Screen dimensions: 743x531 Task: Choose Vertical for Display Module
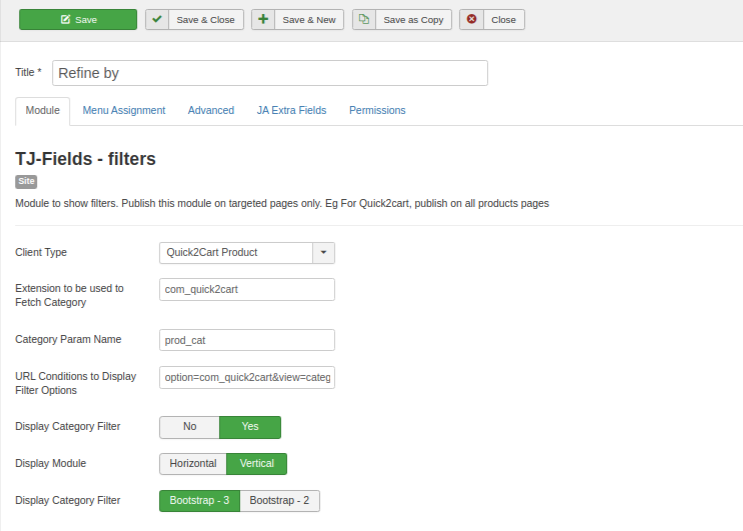point(257,464)
